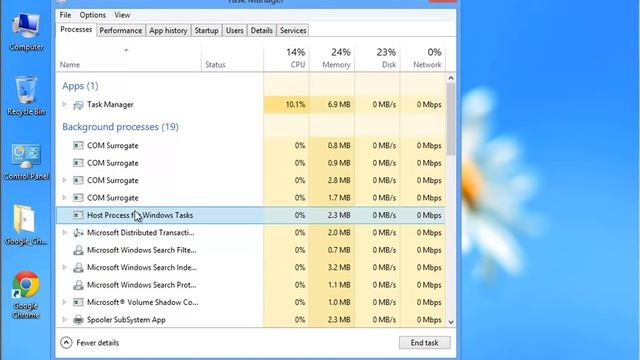This screenshot has width=640, height=360.
Task: Click the scrollbar down arrow
Action: tap(451, 322)
